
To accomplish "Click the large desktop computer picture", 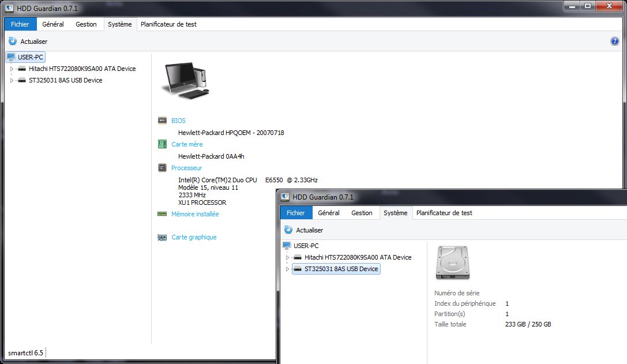I will tap(185, 80).
